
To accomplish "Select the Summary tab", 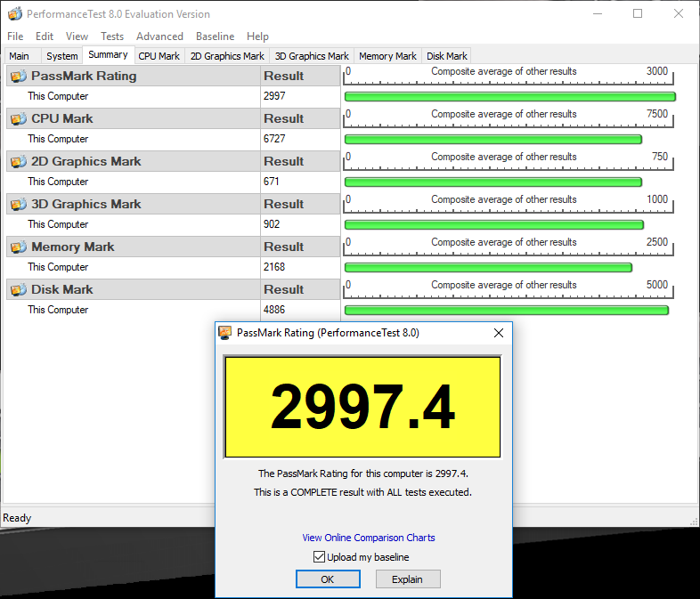I will (108, 55).
